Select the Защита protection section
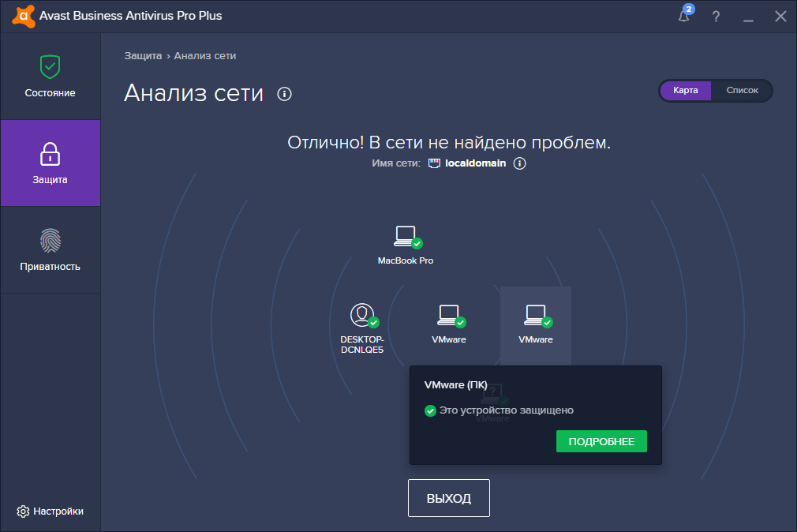The height and width of the screenshot is (532, 797). click(x=51, y=163)
